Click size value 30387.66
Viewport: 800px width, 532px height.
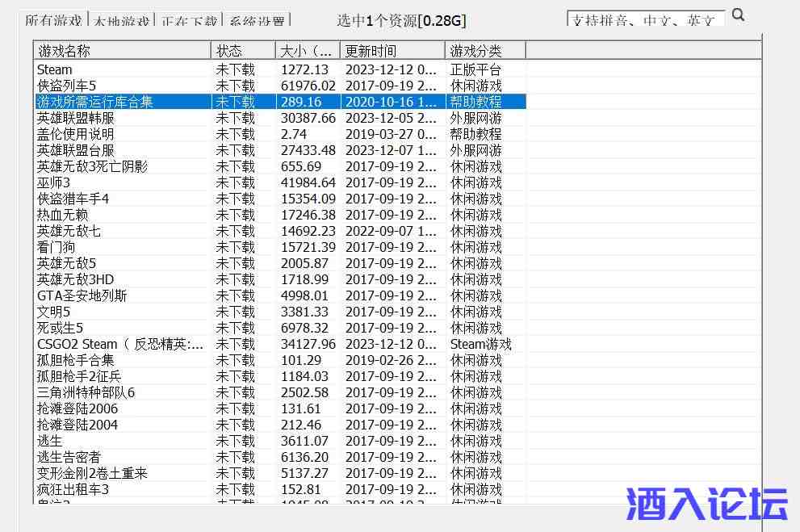(308, 119)
